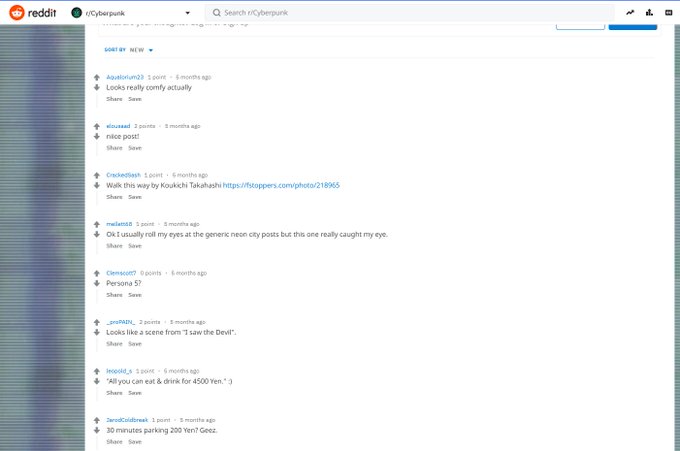Share the '4500 Yen' comment
Viewport: 680px width, 451px height.
click(x=114, y=393)
